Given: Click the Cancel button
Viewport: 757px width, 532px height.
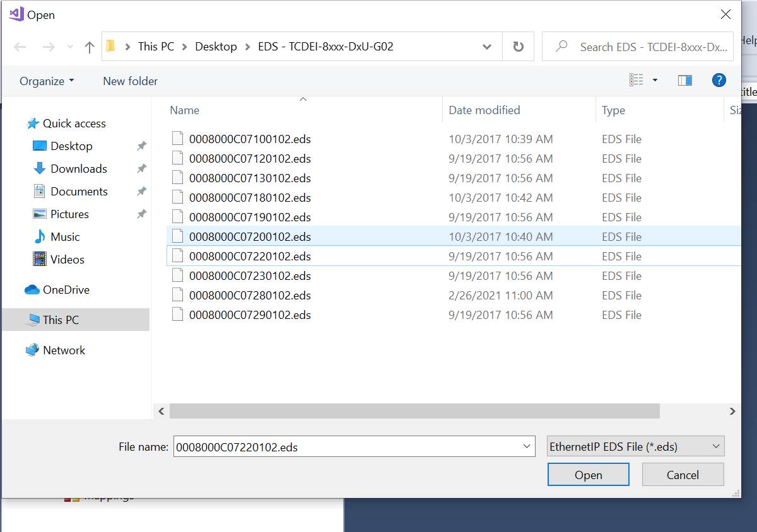Looking at the screenshot, I should coord(683,475).
